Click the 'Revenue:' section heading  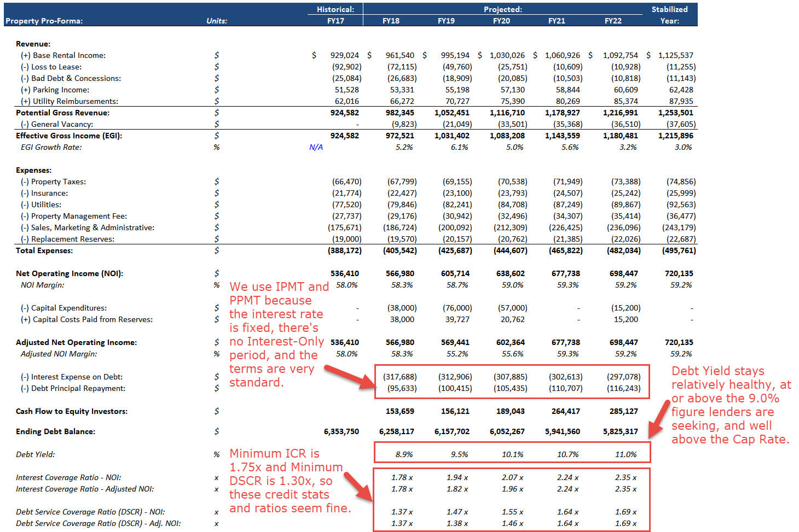point(33,44)
